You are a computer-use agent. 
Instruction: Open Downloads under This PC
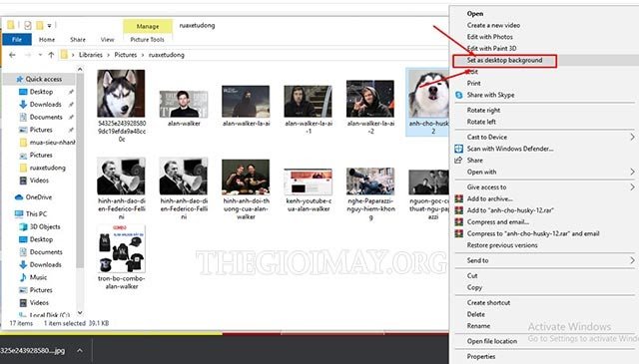pos(45,264)
